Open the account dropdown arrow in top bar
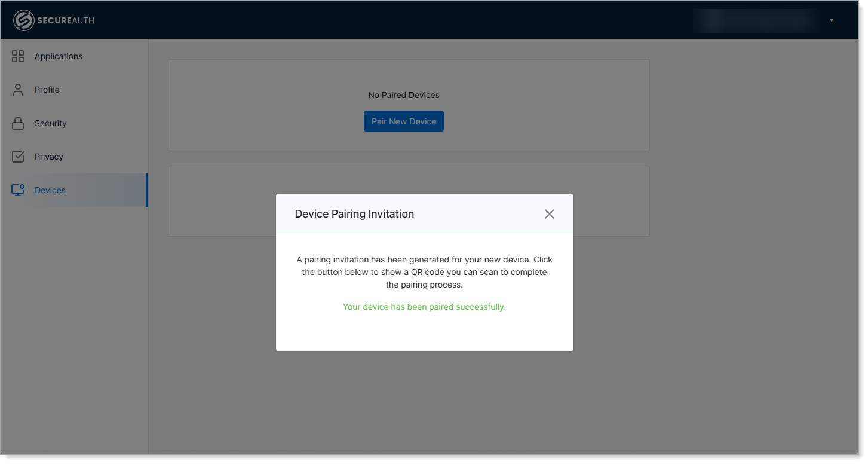The image size is (868, 464). coord(832,19)
